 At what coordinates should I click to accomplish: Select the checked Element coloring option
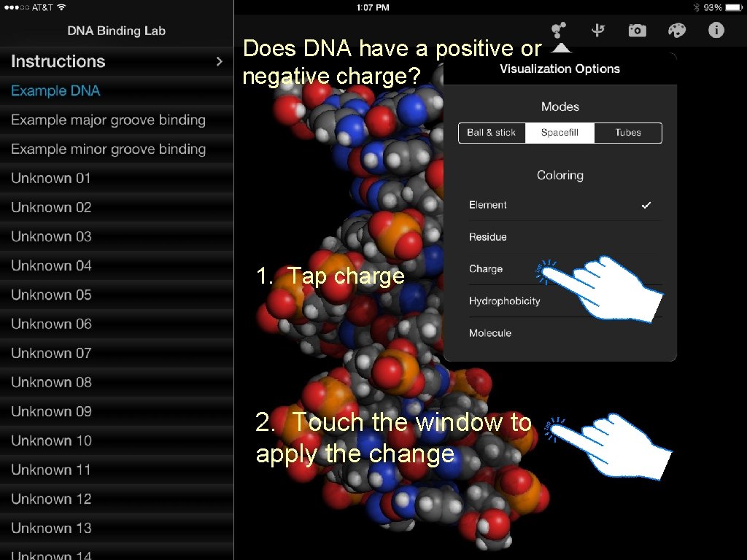point(487,205)
